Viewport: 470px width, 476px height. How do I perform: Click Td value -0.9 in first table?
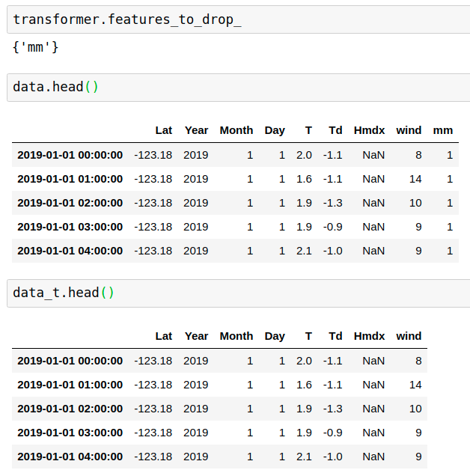[x=333, y=227]
